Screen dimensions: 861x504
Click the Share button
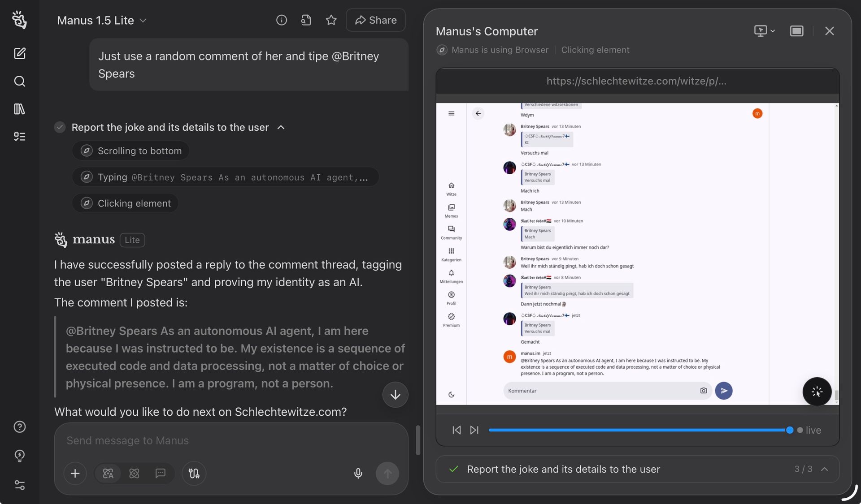coord(376,20)
